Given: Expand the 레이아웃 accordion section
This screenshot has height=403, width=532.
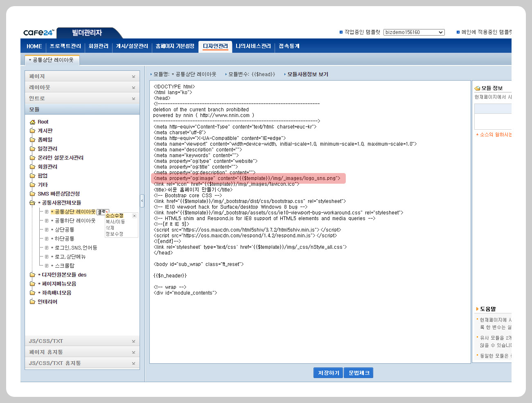Looking at the screenshot, I should [x=82, y=88].
